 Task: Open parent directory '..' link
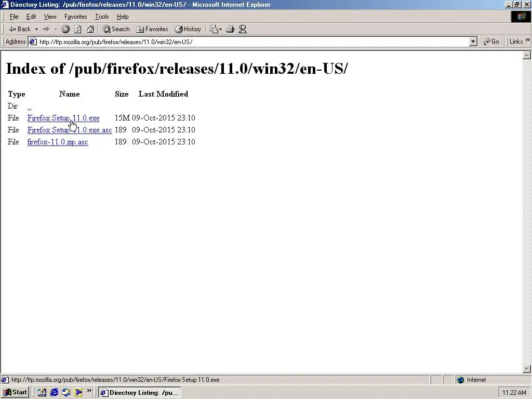tap(30, 107)
